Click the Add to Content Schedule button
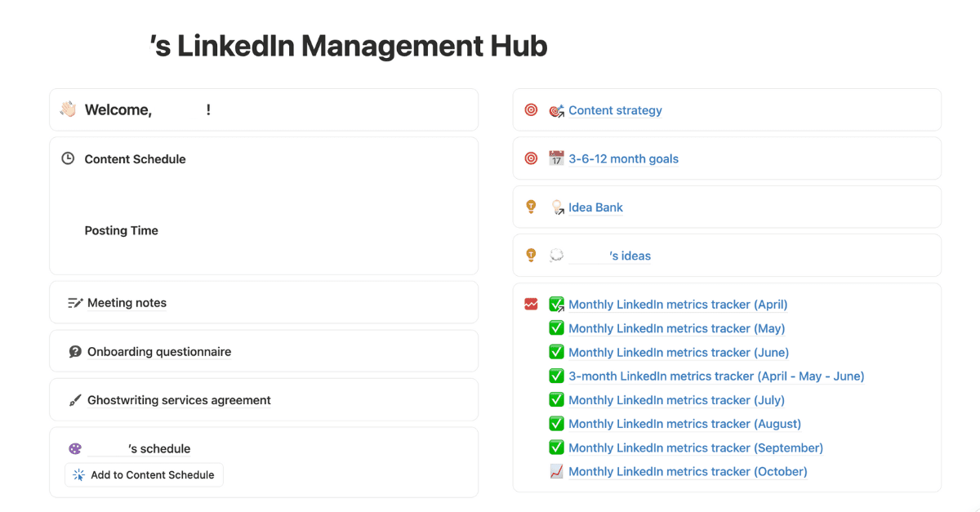The height and width of the screenshot is (512, 980). click(144, 474)
